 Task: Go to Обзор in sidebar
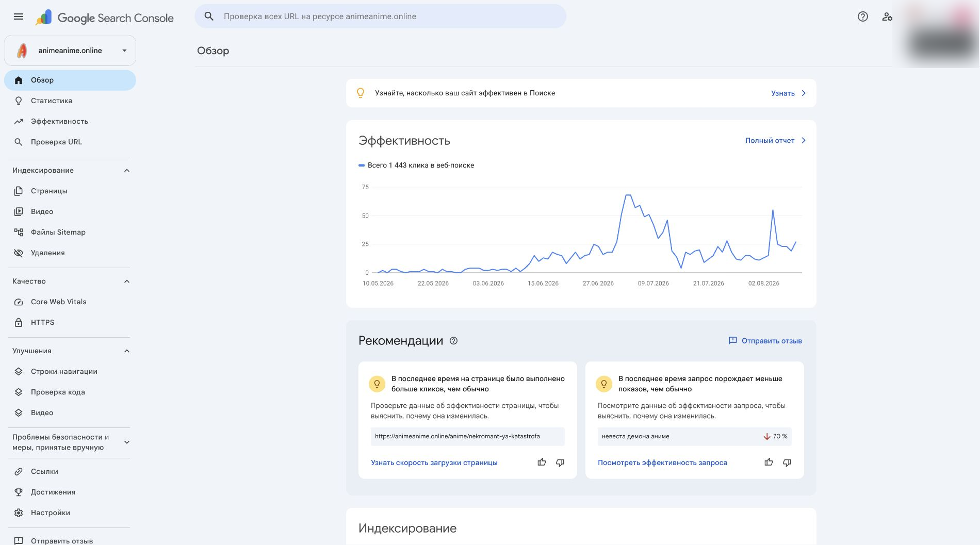point(70,80)
